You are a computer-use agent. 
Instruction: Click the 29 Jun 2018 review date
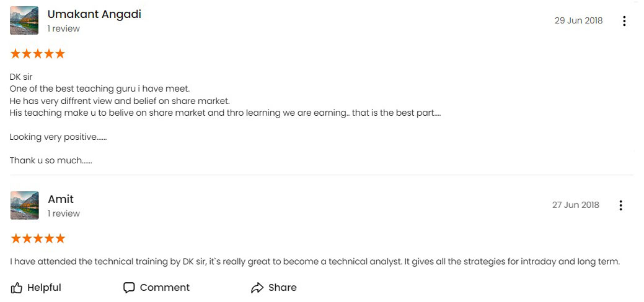578,21
